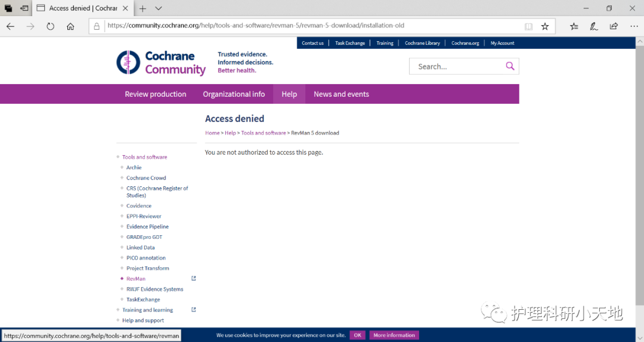Open Cochrane Crowd sidebar link

[146, 178]
